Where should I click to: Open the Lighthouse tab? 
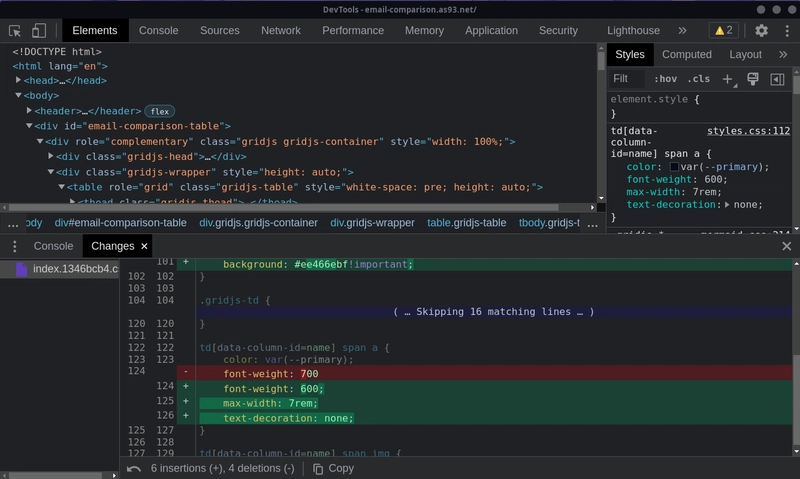pyautogui.click(x=633, y=31)
